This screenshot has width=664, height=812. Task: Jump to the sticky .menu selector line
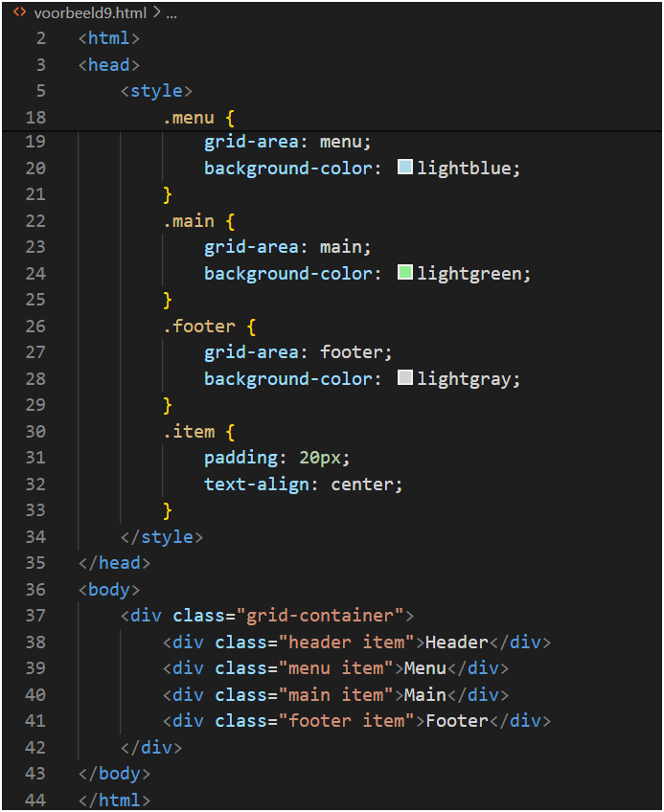tap(198, 118)
